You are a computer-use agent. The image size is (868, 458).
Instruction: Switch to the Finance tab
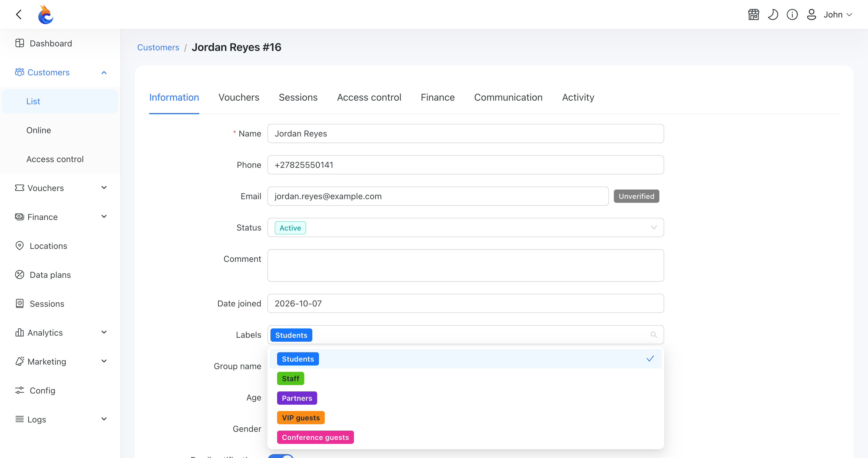(437, 97)
